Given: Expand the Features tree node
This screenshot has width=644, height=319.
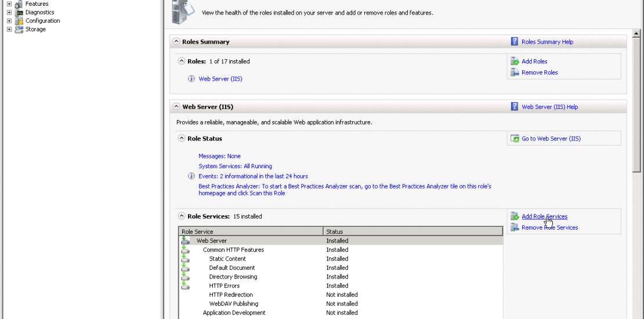Looking at the screenshot, I should [x=9, y=4].
